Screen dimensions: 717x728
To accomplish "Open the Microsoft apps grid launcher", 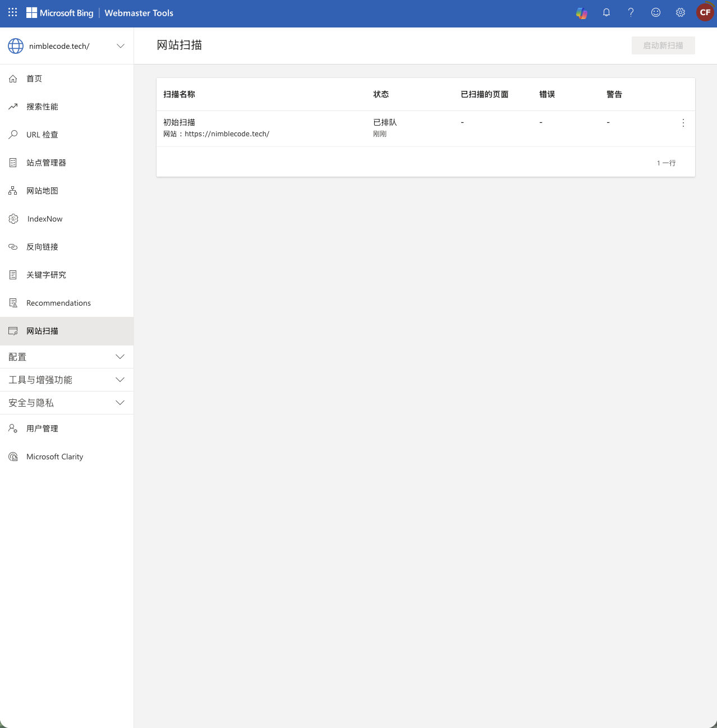I will (x=13, y=12).
